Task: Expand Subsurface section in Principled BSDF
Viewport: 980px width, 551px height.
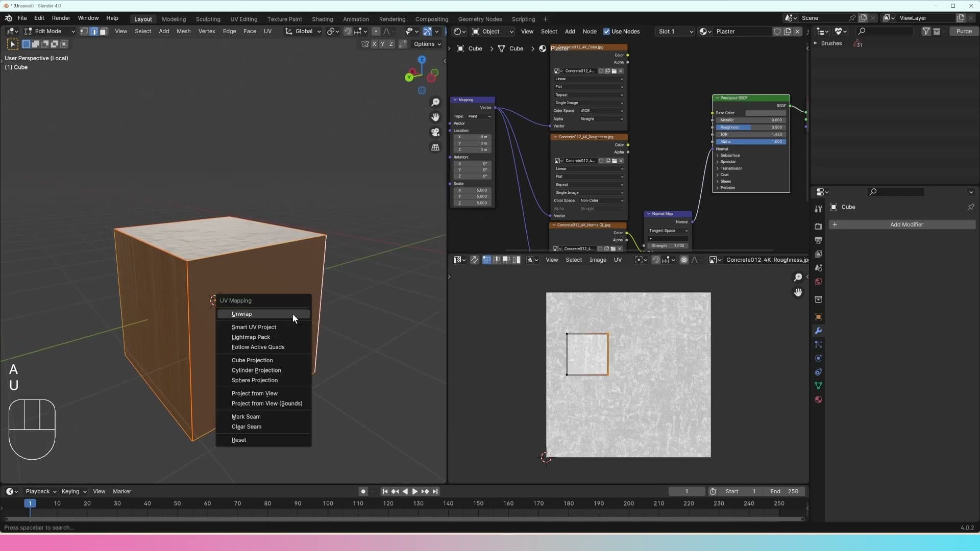Action: pos(729,156)
